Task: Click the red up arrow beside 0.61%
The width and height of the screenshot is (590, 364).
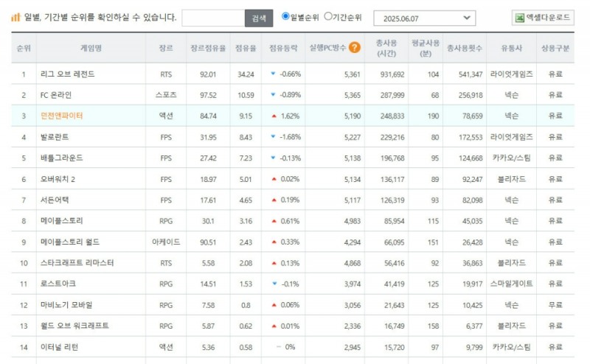Action: [274, 221]
